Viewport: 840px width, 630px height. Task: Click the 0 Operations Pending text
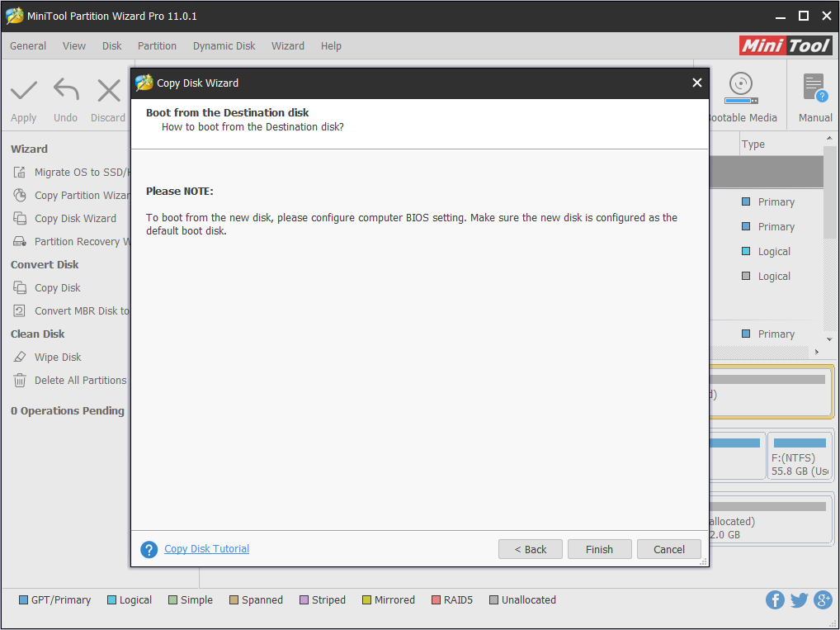coord(68,410)
